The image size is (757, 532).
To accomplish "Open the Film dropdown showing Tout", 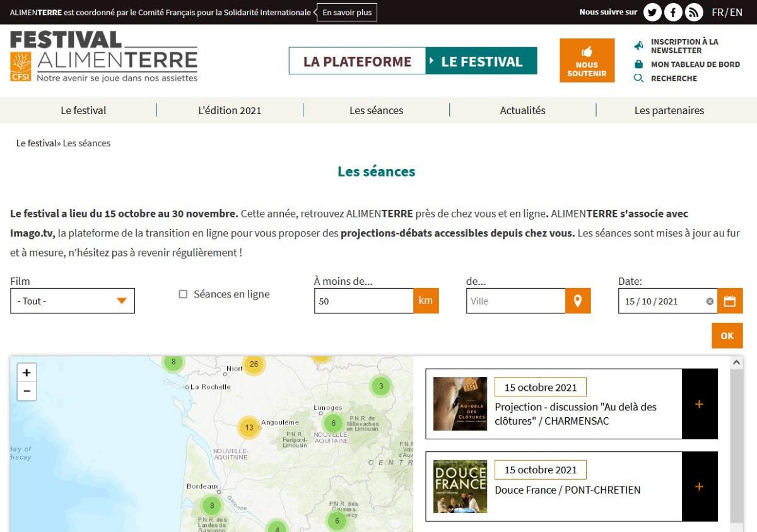I will (x=73, y=301).
